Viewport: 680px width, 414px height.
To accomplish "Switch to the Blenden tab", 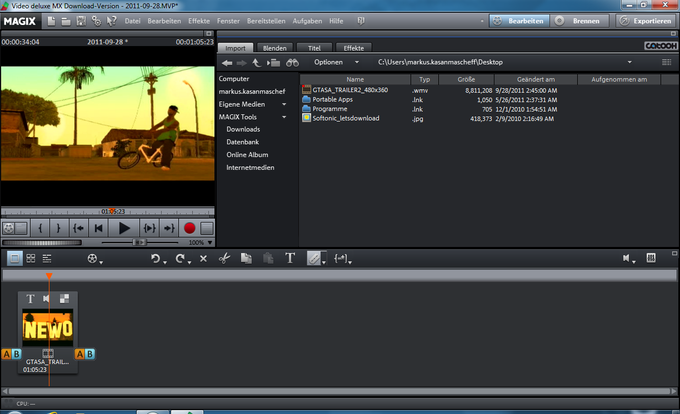I will (x=274, y=47).
